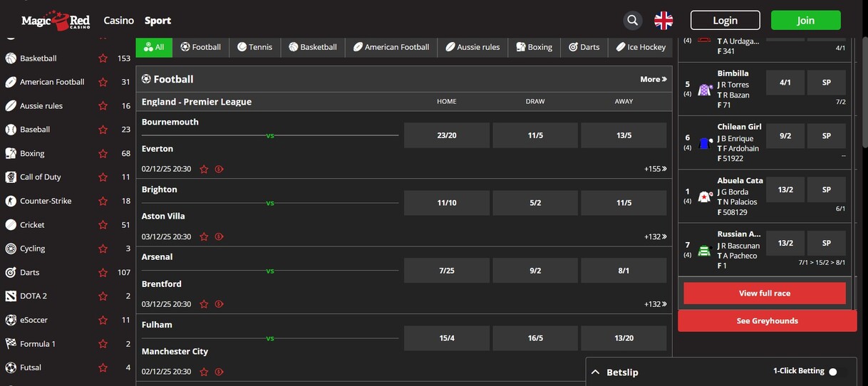Select SP price for Chilean Girl
The image size is (868, 386).
827,136
